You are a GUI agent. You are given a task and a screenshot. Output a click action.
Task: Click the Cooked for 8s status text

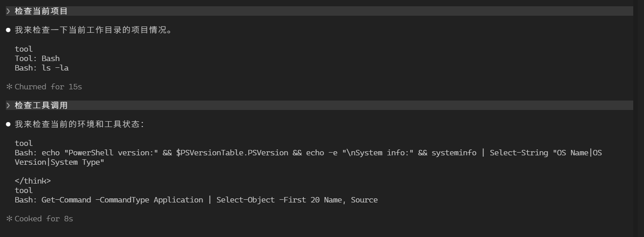tap(44, 219)
